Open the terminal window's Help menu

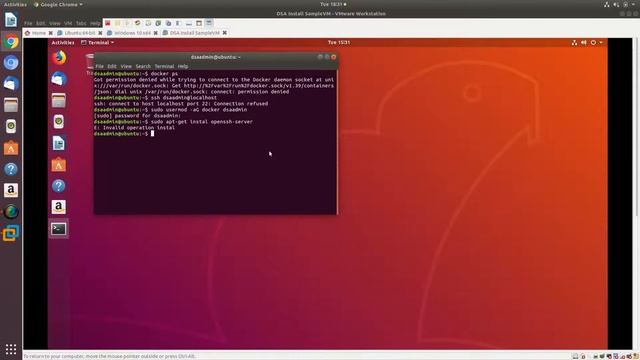click(x=183, y=66)
